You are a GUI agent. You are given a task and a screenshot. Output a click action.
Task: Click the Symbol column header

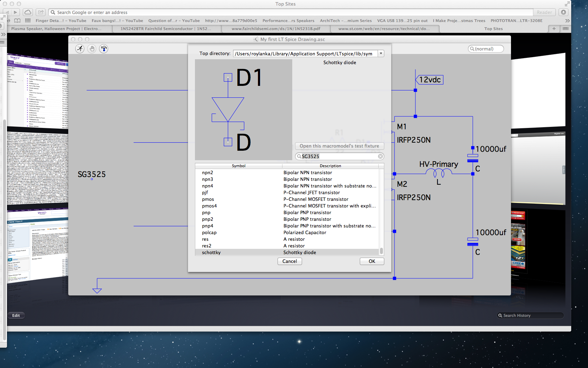239,166
